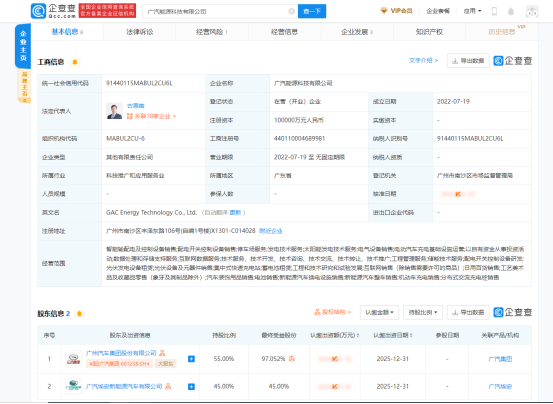Expand the 认缴金额 dropdown
This screenshot has width=553, height=404.
[x=379, y=312]
